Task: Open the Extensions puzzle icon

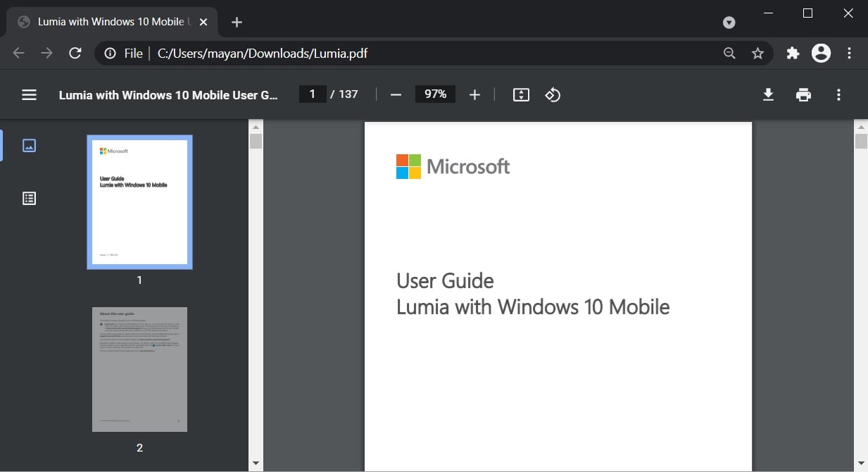Action: point(793,53)
